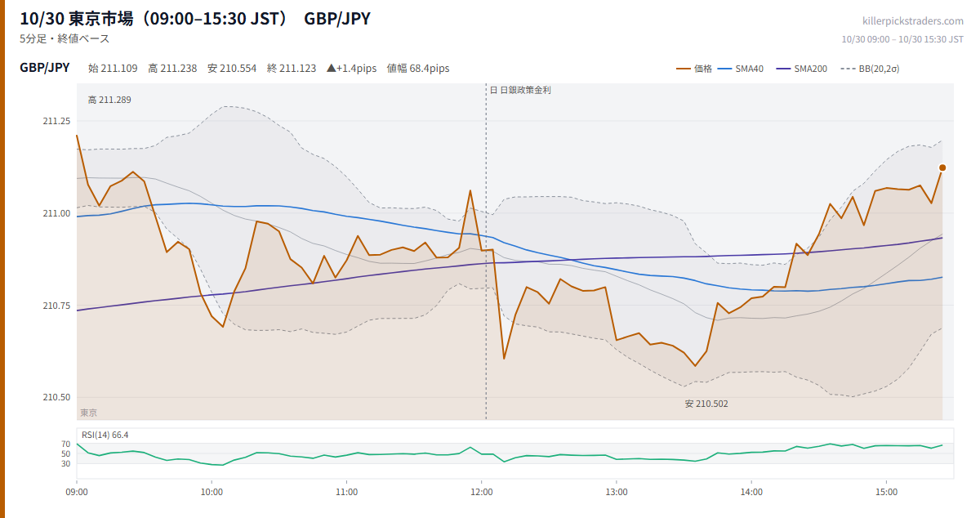Click the RSI 30 level label

[x=66, y=463]
